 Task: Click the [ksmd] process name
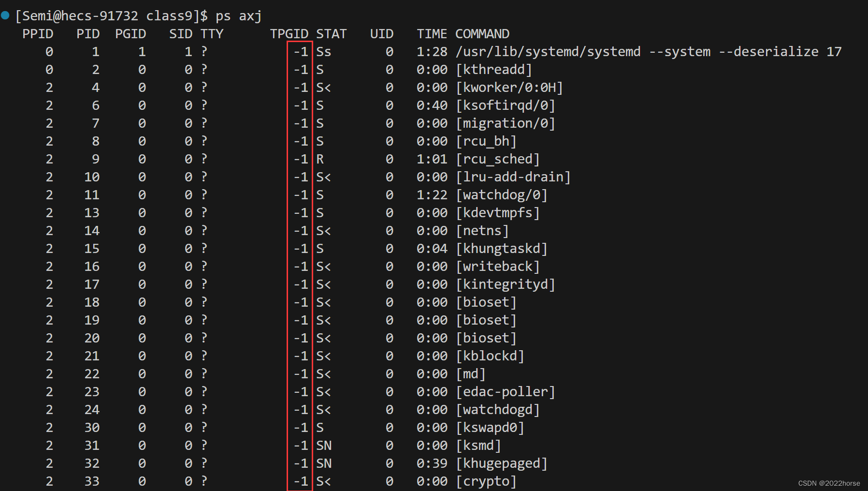click(x=478, y=446)
